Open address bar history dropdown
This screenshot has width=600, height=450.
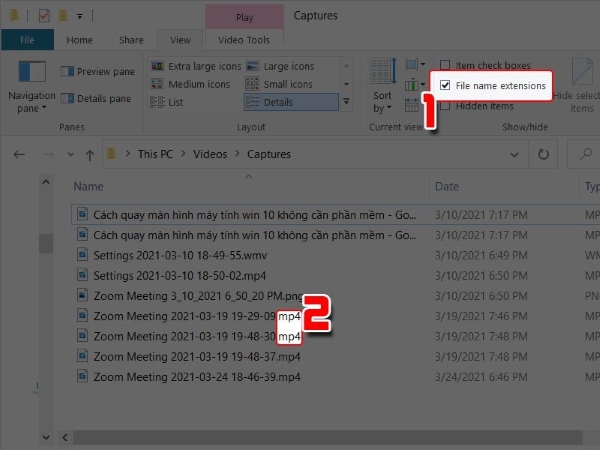515,155
